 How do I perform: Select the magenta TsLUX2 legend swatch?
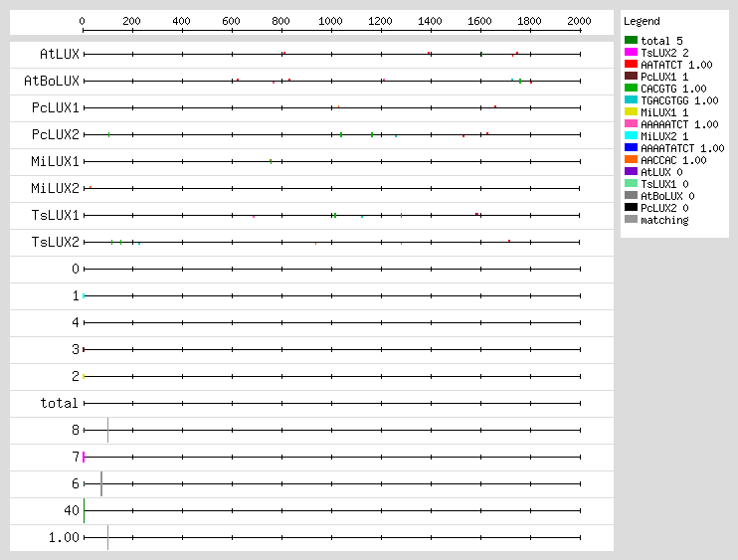click(x=631, y=52)
